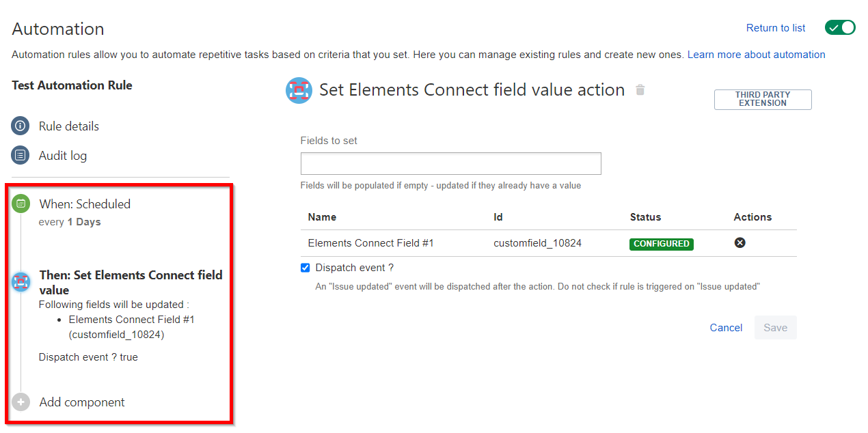Click the large Elements Connect header icon
The height and width of the screenshot is (433, 868).
tap(299, 90)
